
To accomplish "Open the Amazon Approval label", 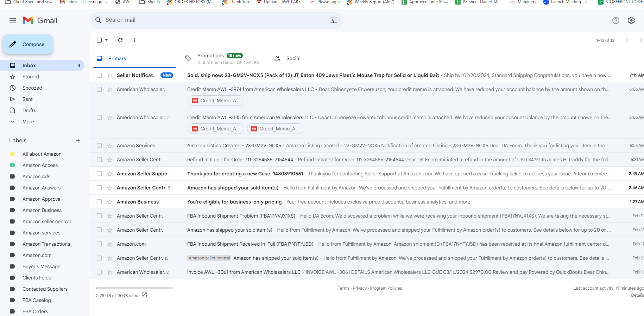I will [x=42, y=199].
